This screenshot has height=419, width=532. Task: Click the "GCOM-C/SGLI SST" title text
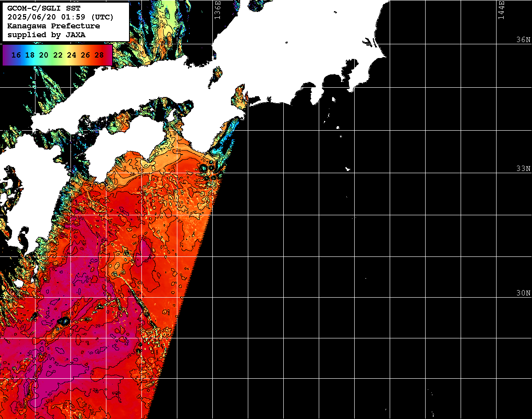point(44,8)
